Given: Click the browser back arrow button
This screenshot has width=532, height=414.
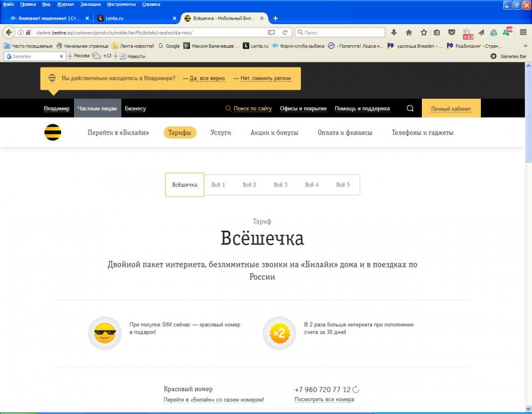Looking at the screenshot, I should [9, 32].
